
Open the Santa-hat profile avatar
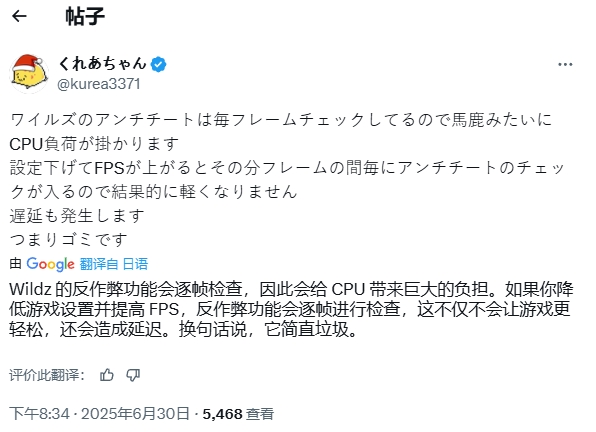click(29, 73)
